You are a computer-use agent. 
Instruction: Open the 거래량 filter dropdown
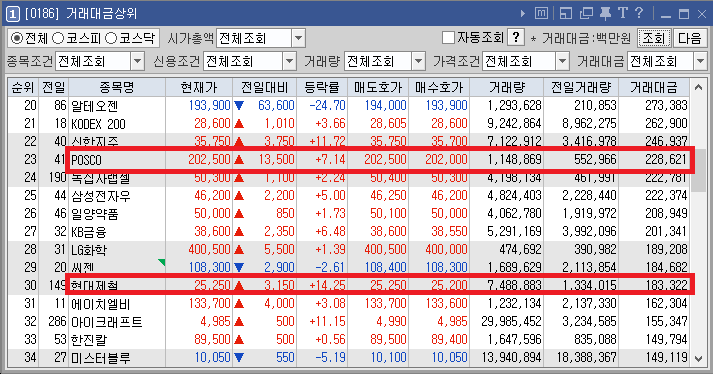(x=418, y=61)
